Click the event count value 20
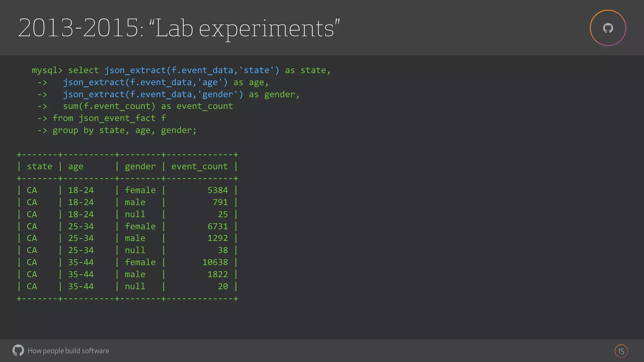The image size is (644, 362). 223,286
